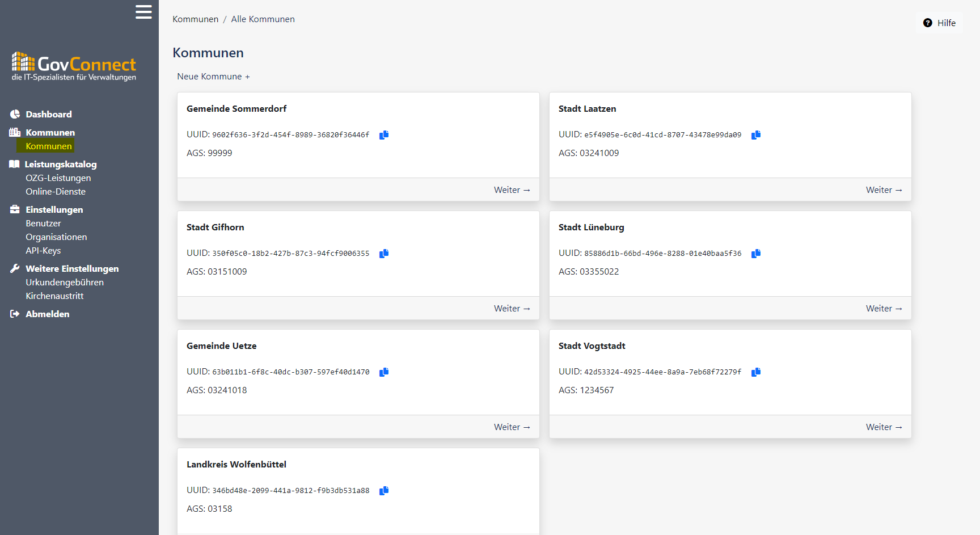This screenshot has height=535, width=980.
Task: Toggle the hamburger menu icon
Action: pyautogui.click(x=143, y=12)
